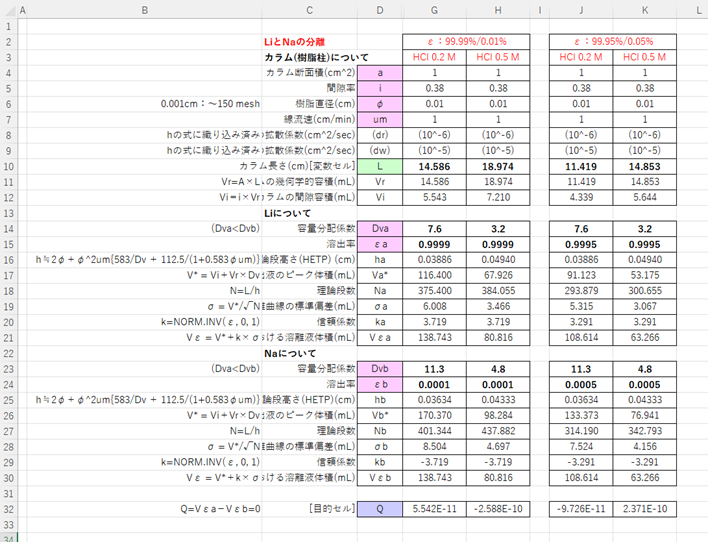Select cell with value 170.370
The image size is (708, 542).
[434, 416]
